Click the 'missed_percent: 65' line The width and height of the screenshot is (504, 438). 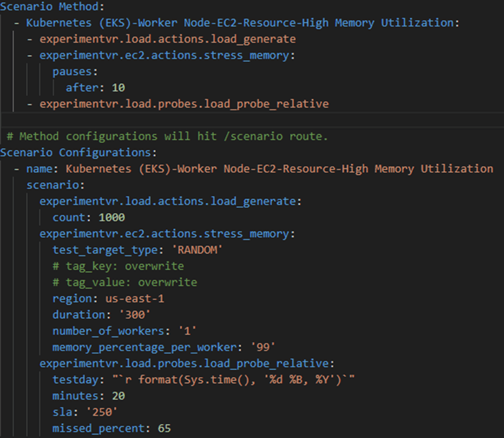point(112,429)
